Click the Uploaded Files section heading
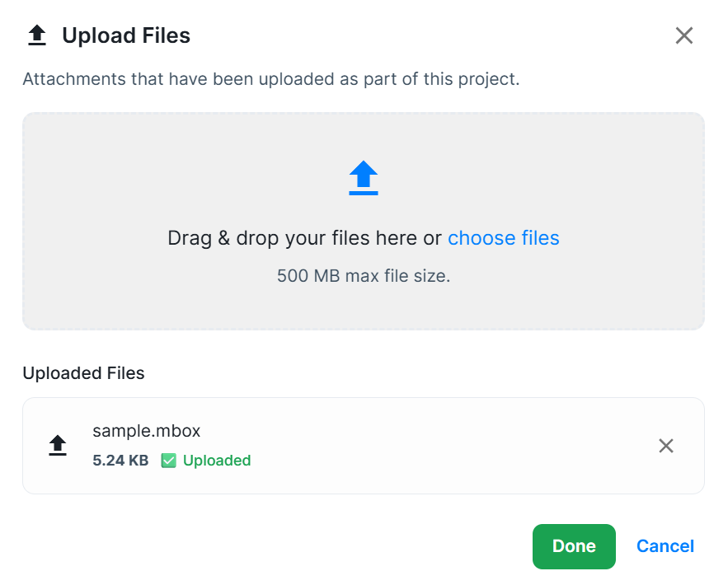 point(83,373)
